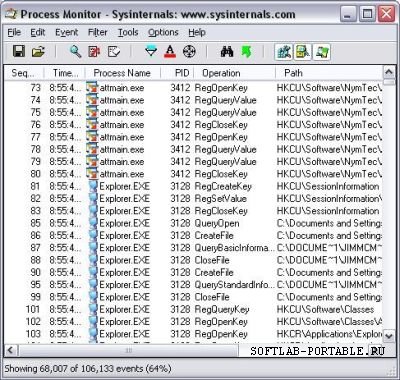Toggle Show File System Activity icon
400x380 pixels.
(303, 52)
